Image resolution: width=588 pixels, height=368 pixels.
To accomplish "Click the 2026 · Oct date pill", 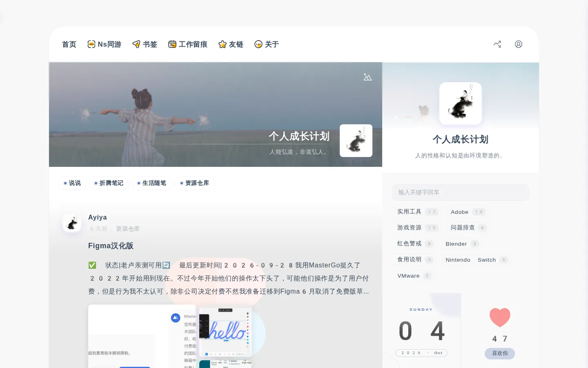I will (421, 353).
